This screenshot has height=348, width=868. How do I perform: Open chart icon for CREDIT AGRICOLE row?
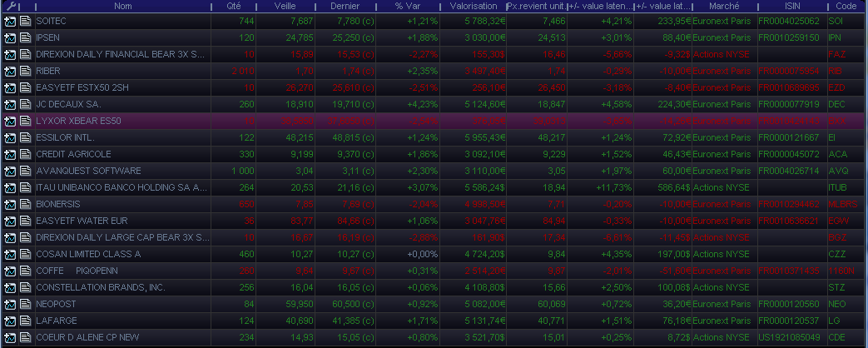tap(10, 155)
